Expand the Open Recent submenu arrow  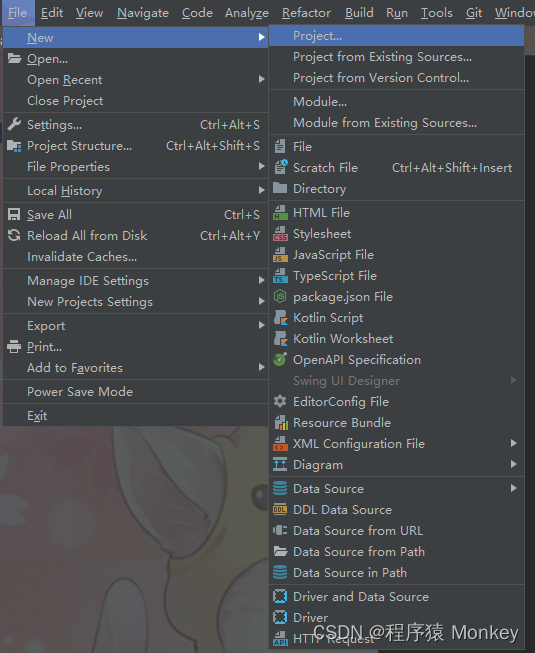point(261,79)
